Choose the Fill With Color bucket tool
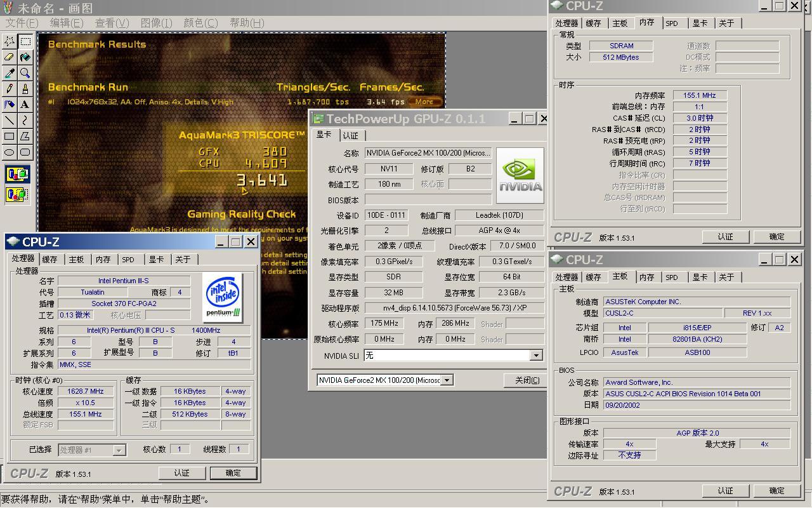Screen dimensions: 812x508 coord(25,57)
